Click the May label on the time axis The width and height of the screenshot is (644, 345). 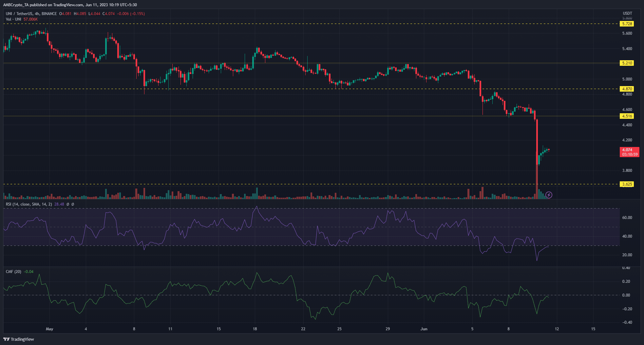49,329
